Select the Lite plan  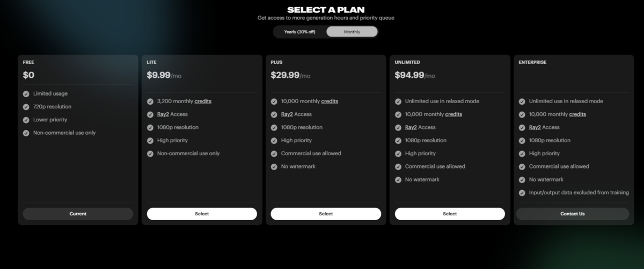202,214
